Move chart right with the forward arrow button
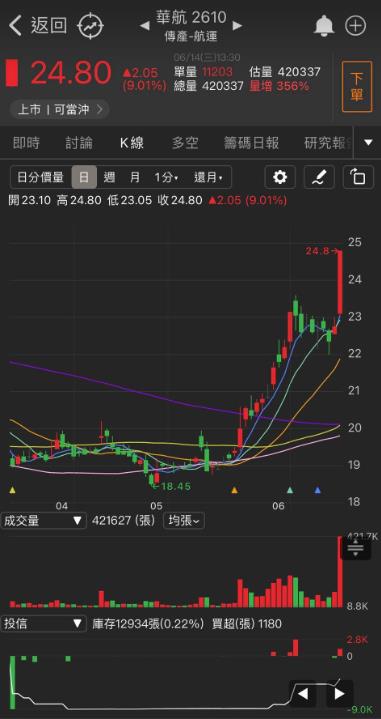The image size is (381, 719). pos(340,694)
